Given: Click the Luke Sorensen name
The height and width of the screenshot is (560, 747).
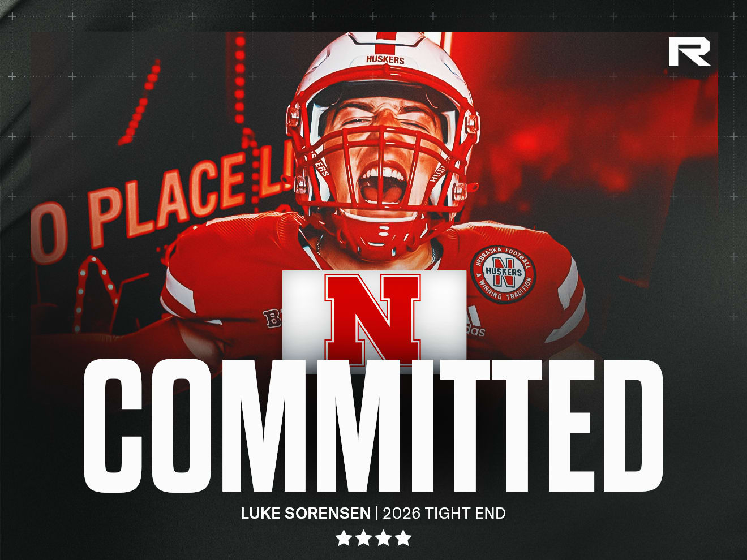Looking at the screenshot, I should point(306,514).
